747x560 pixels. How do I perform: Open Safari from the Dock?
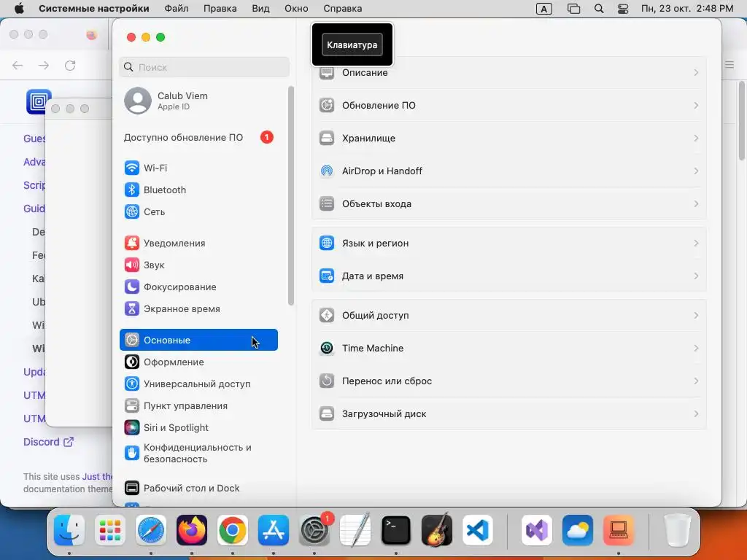tap(151, 530)
